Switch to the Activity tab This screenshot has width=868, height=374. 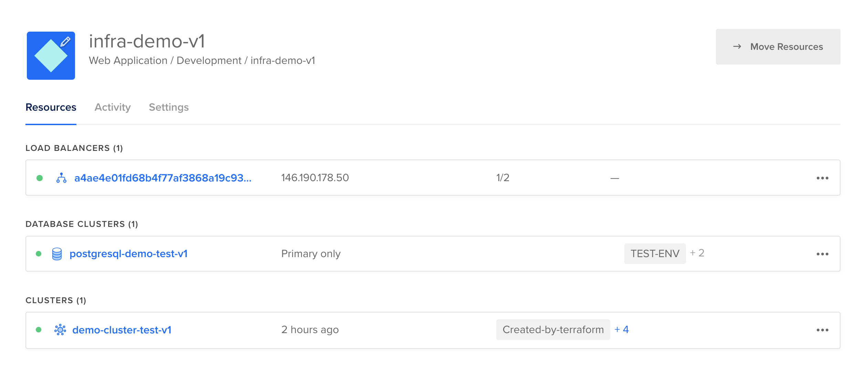click(x=113, y=107)
